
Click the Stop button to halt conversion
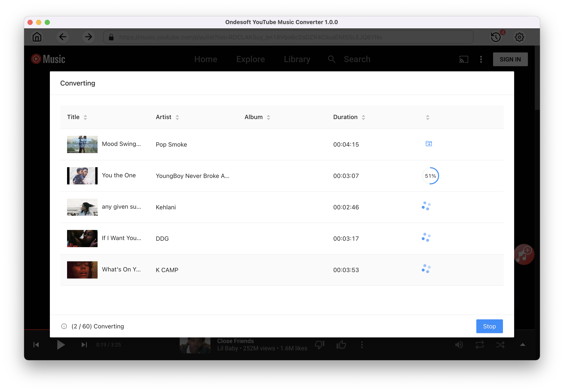(489, 326)
